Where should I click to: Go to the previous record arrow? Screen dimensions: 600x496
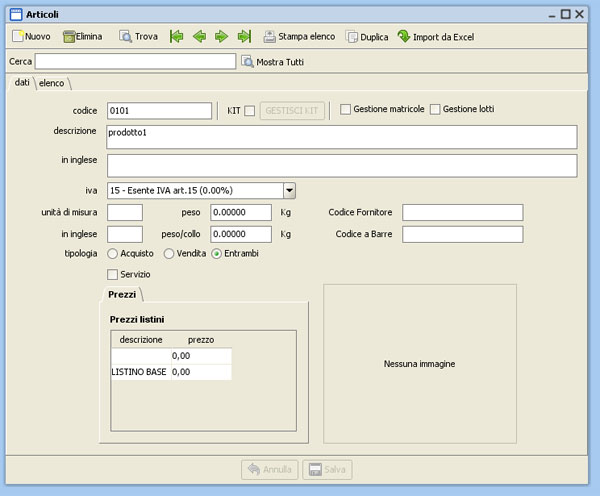[199, 36]
